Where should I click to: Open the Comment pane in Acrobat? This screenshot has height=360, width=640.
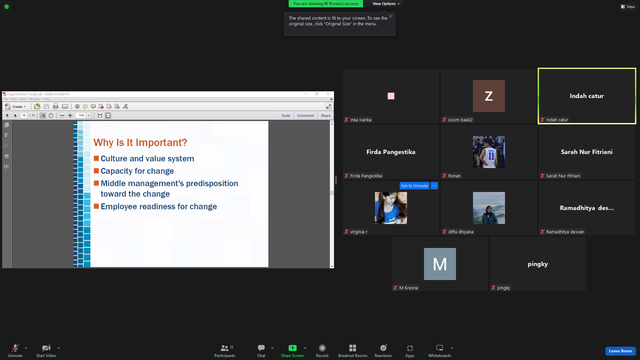305,116
